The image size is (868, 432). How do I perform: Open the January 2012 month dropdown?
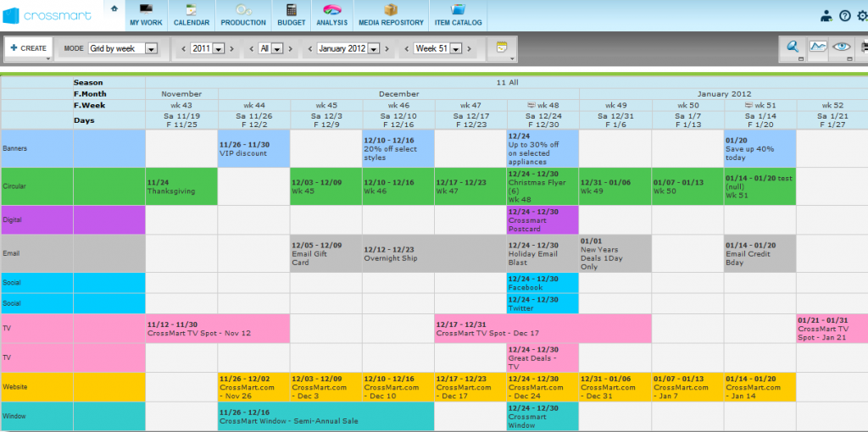(x=348, y=48)
